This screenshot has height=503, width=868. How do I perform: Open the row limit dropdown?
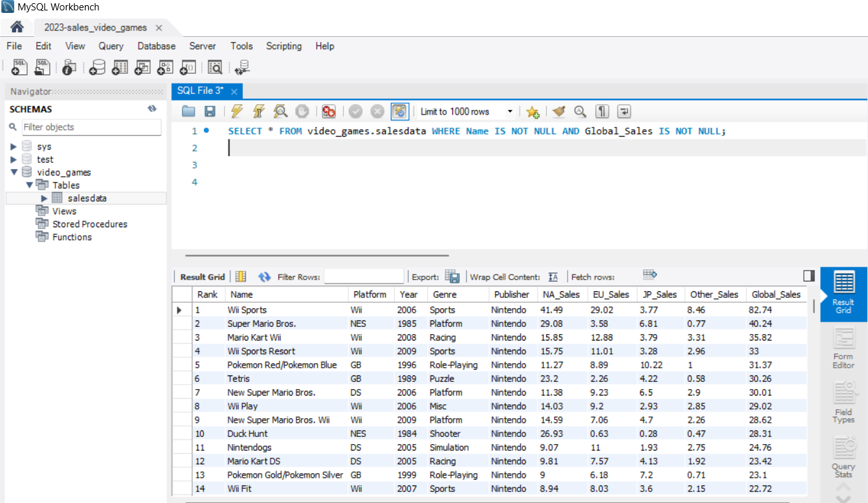(510, 111)
